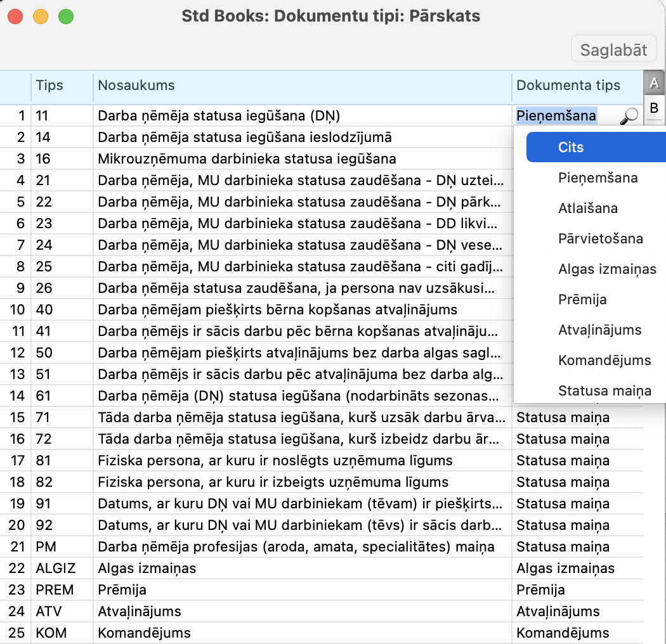Pick Atvaļinājums from the dropdown options
666x644 pixels.
599,330
